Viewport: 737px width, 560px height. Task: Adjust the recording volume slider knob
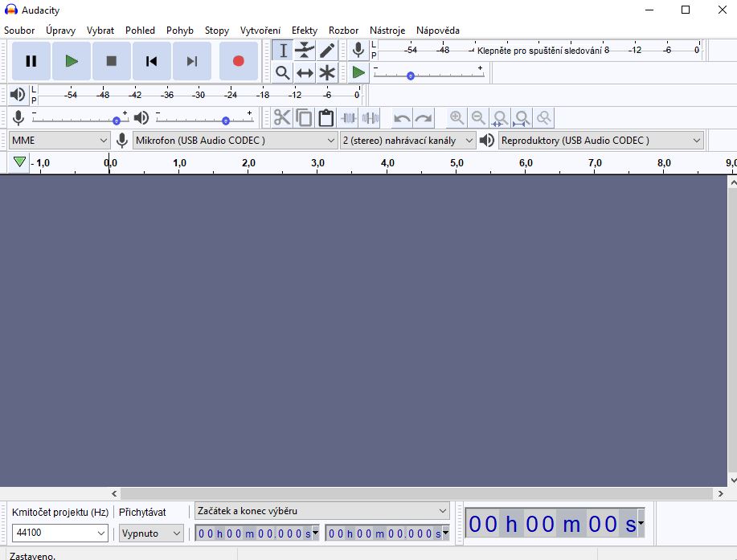pyautogui.click(x=117, y=121)
